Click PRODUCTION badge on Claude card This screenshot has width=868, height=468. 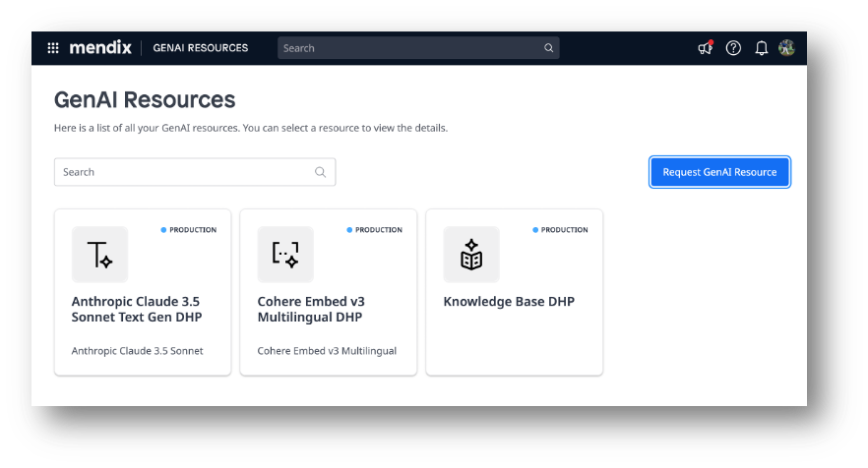(189, 229)
